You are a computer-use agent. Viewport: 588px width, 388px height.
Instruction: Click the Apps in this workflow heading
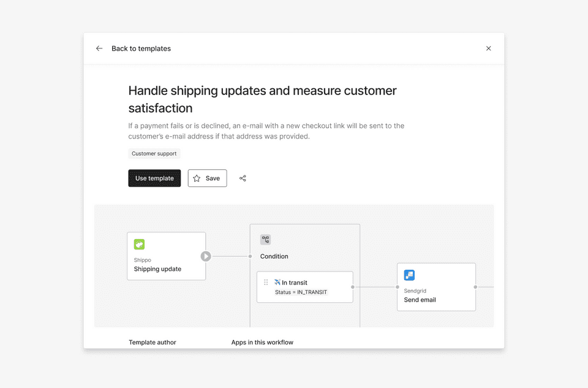coord(262,342)
